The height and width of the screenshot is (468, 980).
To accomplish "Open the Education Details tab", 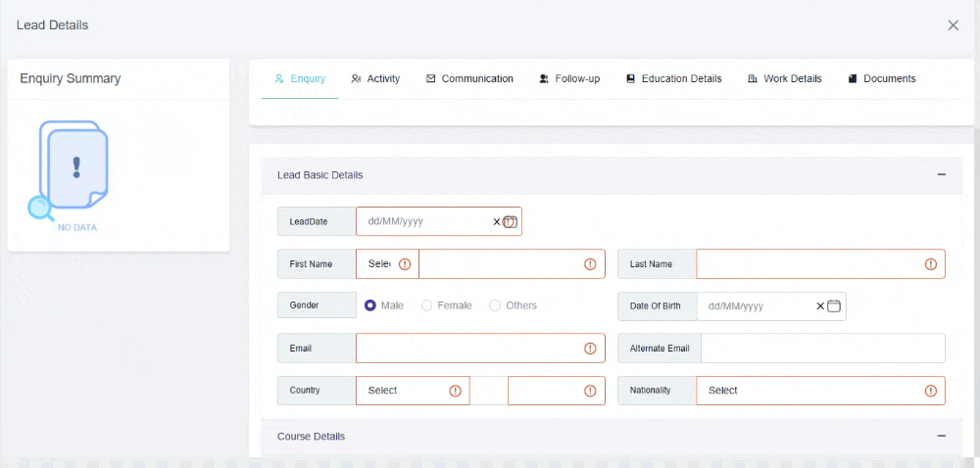I will (674, 78).
